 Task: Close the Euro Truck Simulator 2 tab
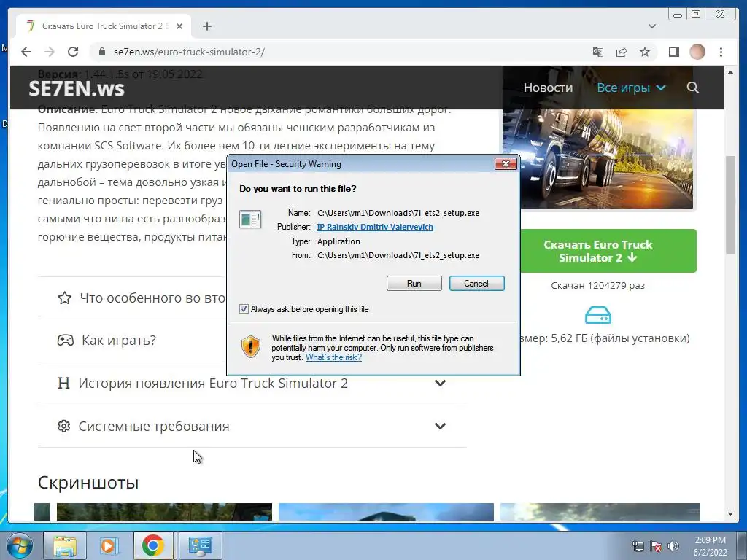(x=179, y=26)
